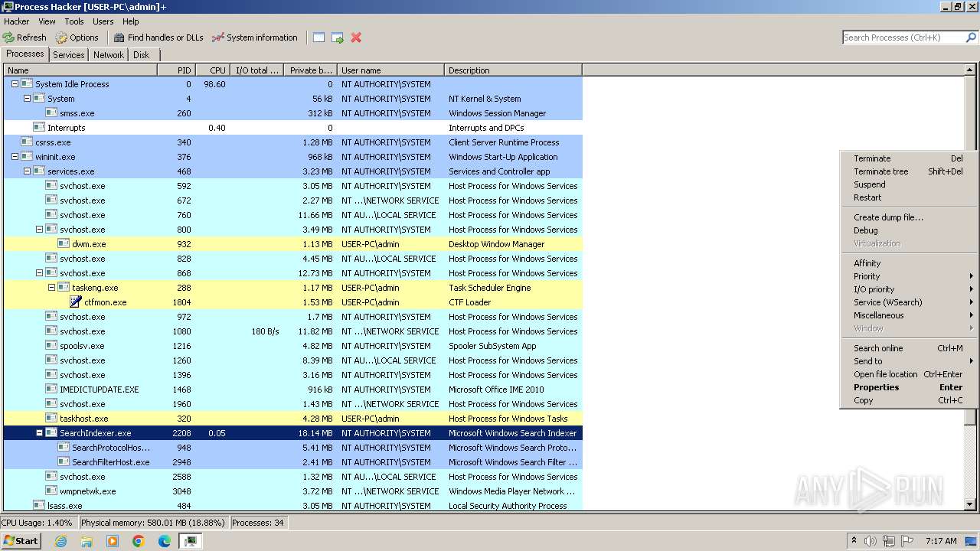Open System information graph icon
The image size is (980, 551).
[x=218, y=37]
